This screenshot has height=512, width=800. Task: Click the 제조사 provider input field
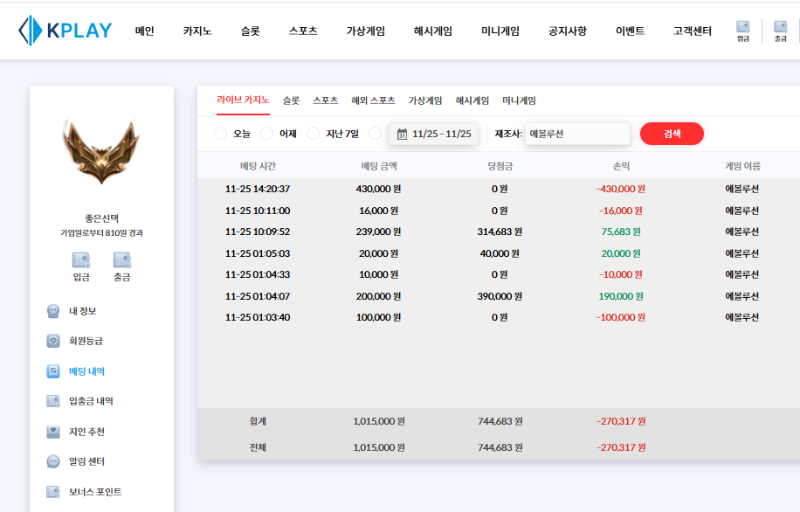point(577,134)
